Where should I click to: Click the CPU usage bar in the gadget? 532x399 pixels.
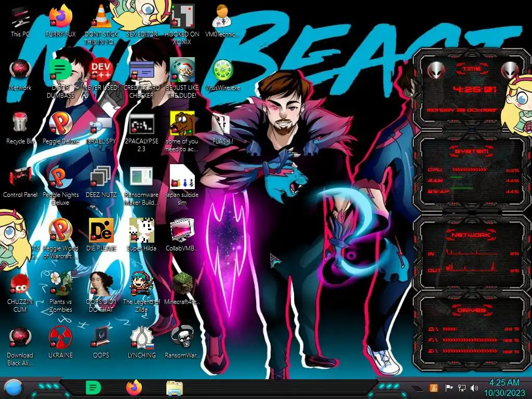469,170
